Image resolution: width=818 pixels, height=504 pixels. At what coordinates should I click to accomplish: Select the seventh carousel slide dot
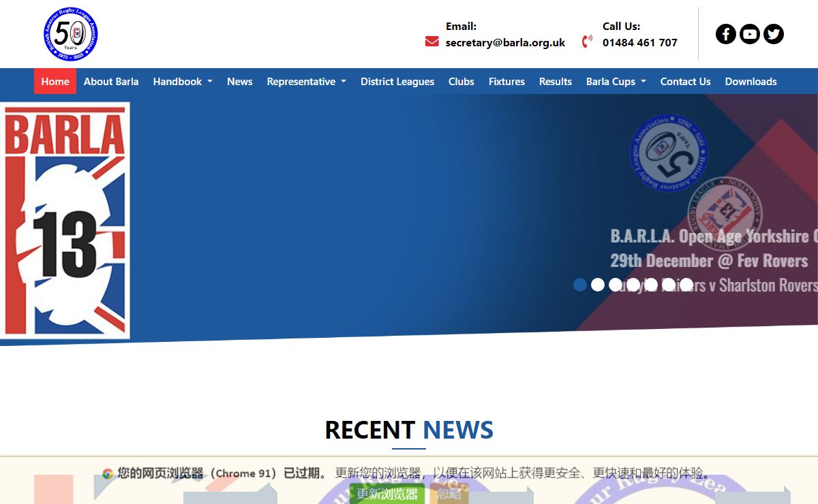coord(686,285)
